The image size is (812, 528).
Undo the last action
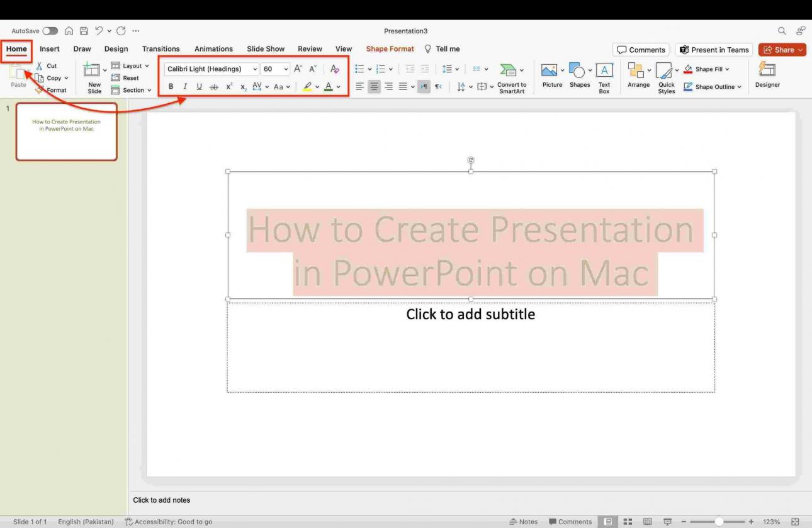[x=98, y=30]
